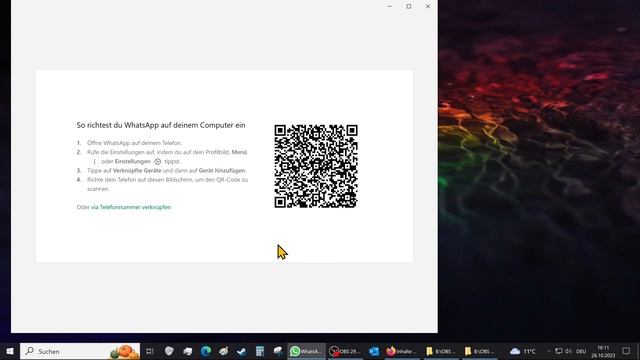Close the WhatsApp window
The height and width of the screenshot is (360, 640).
428,7
